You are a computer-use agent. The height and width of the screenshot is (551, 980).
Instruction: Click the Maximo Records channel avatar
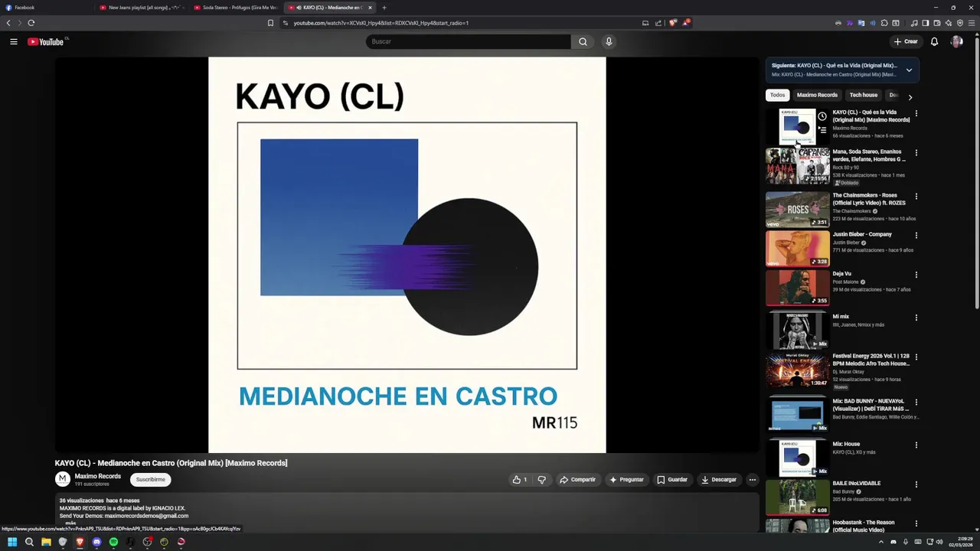pos(62,479)
